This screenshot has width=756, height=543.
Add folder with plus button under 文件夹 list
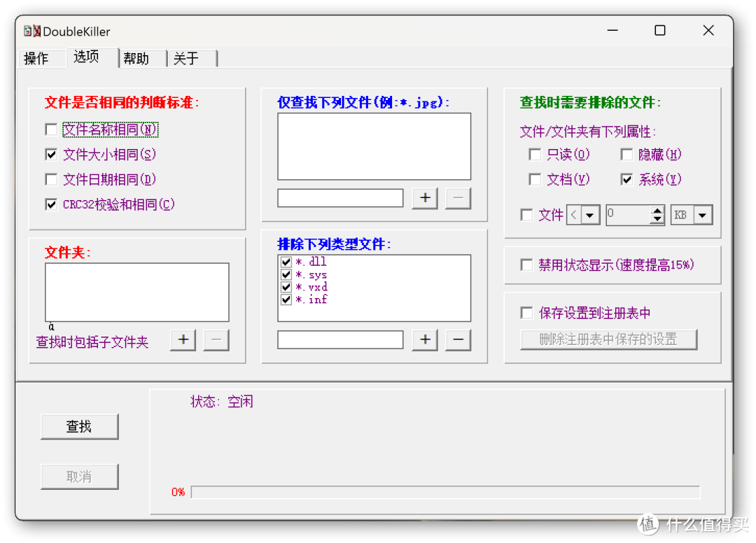pyautogui.click(x=183, y=340)
